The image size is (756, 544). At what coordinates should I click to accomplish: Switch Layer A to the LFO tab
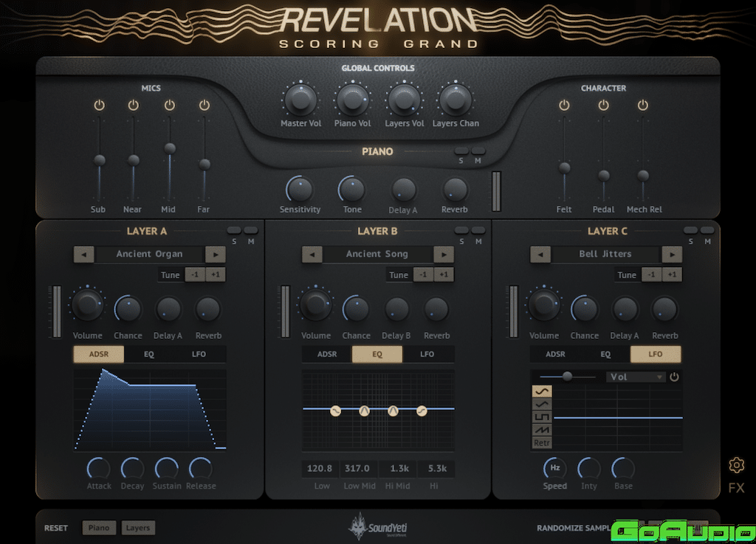click(x=199, y=354)
